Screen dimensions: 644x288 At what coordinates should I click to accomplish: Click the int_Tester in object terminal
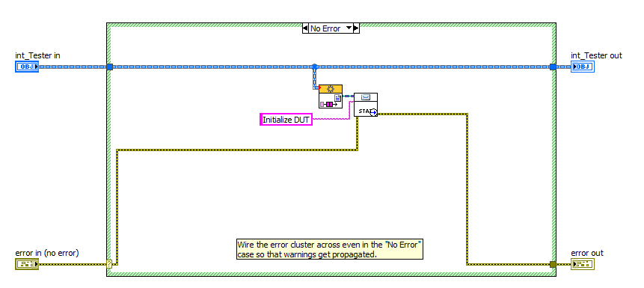click(27, 67)
